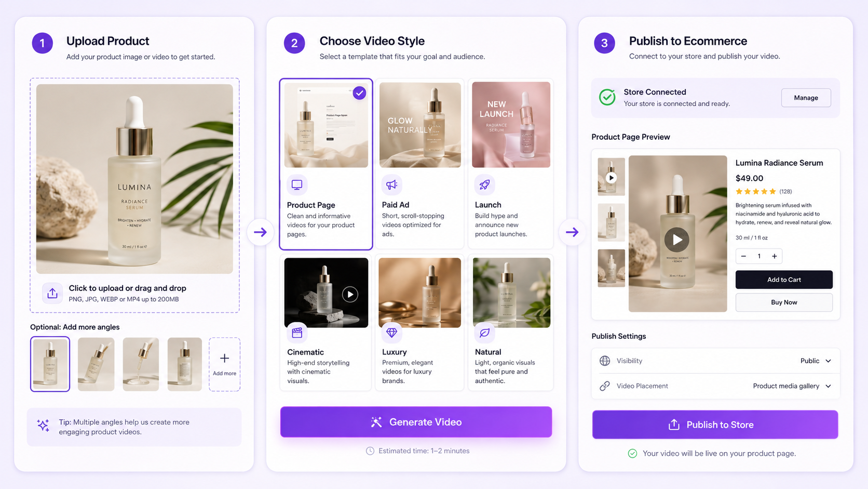Screen dimensions: 868x489
Task: Click the globe icon next to Visibility
Action: [x=605, y=361]
